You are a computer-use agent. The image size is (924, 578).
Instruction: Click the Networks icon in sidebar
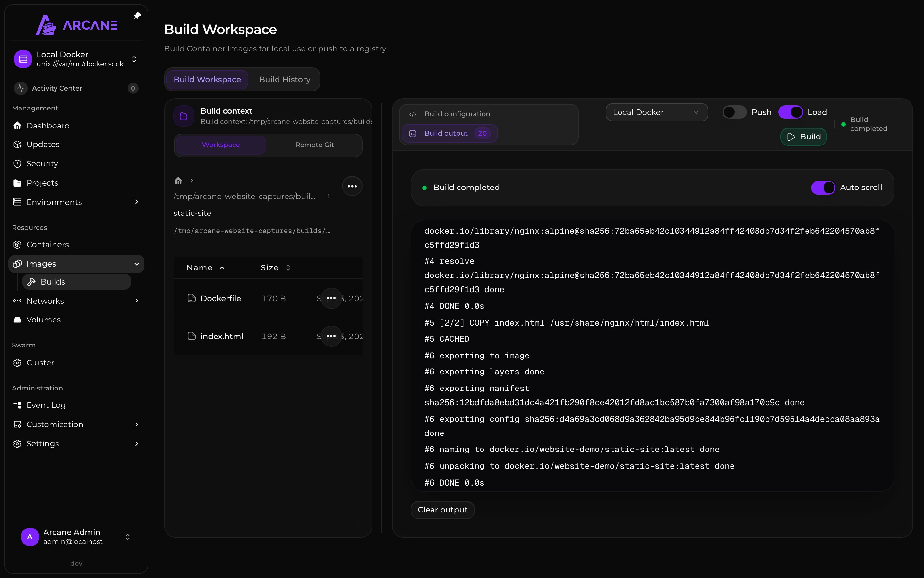pos(17,301)
